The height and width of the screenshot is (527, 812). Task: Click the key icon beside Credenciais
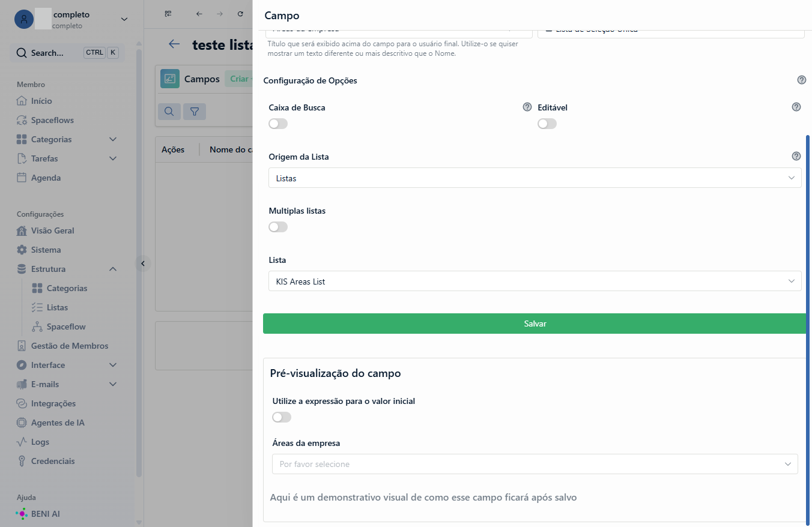click(22, 461)
